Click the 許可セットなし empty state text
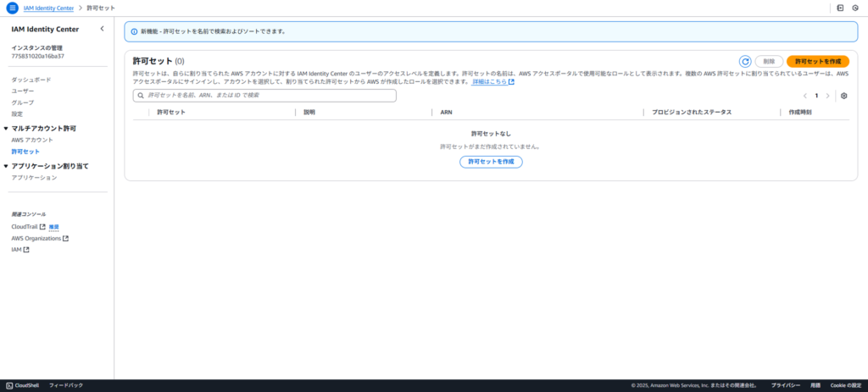The width and height of the screenshot is (868, 392). click(491, 134)
